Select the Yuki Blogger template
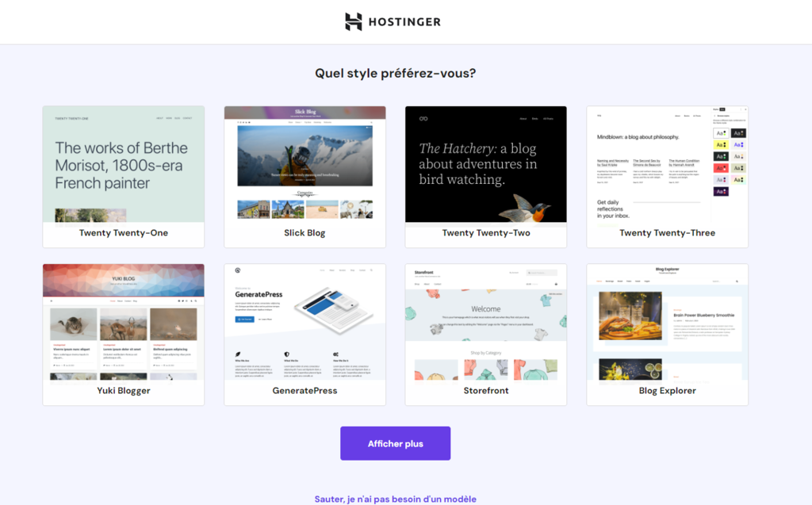This screenshot has width=812, height=505. point(123,333)
